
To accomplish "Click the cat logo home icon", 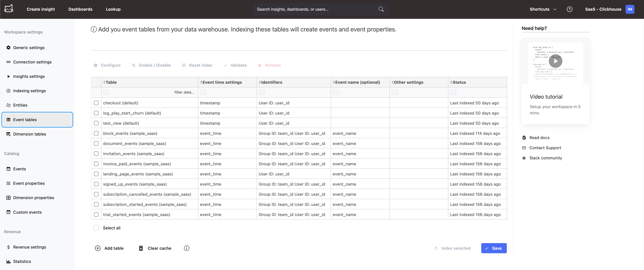I will [9, 9].
